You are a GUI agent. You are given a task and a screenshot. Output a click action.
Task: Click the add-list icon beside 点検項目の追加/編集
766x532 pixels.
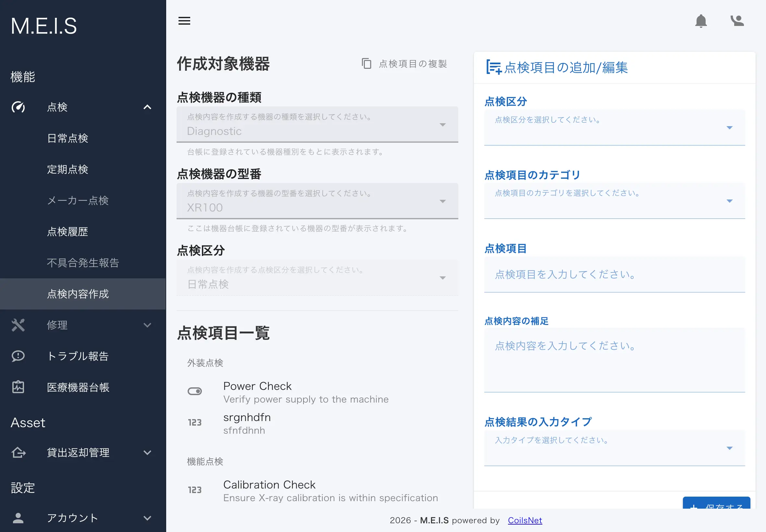[x=494, y=67]
